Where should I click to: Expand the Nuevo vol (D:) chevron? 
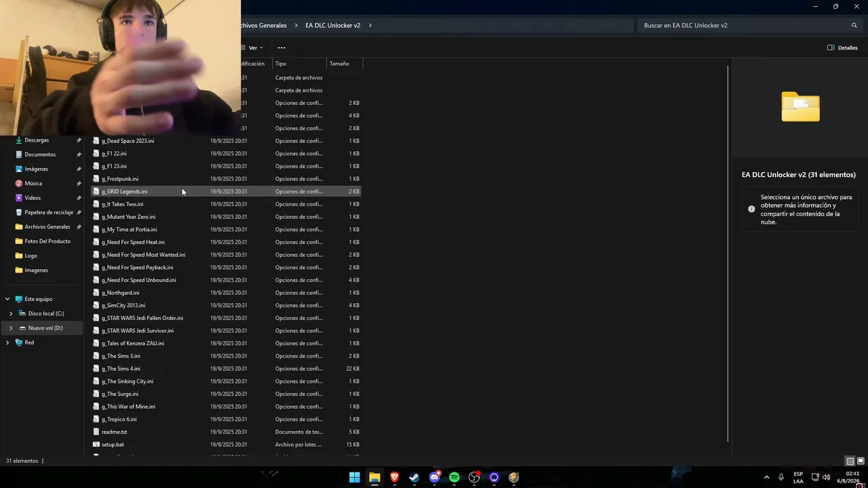(x=11, y=328)
